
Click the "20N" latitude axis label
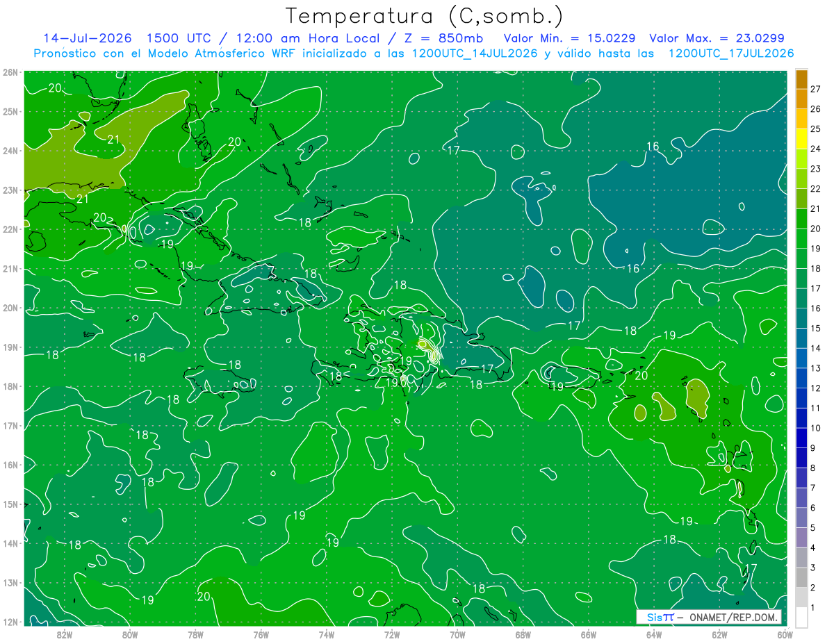coord(10,308)
